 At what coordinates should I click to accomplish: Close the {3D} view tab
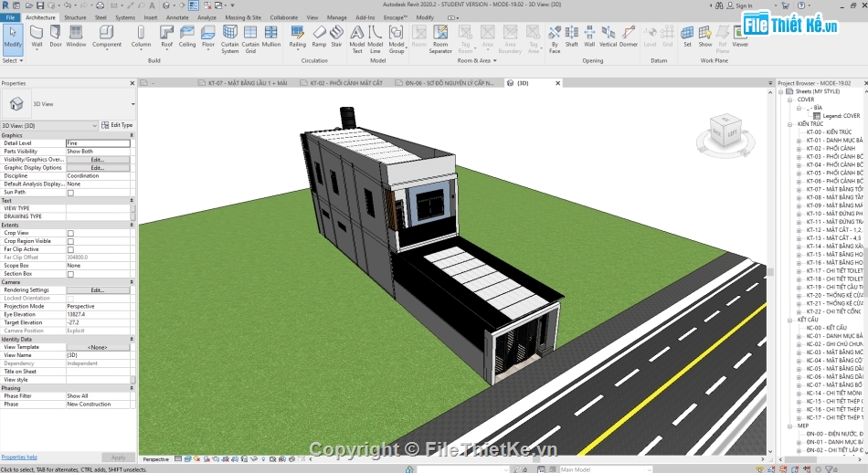pos(557,83)
